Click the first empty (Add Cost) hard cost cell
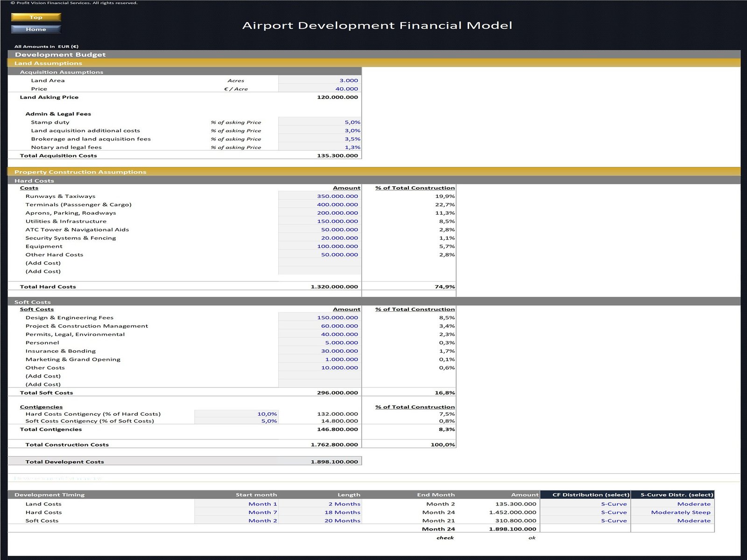 coord(320,263)
